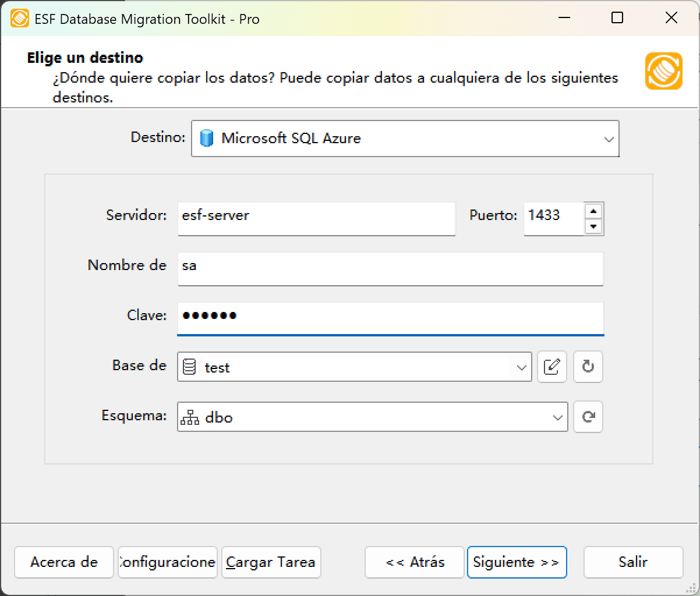Refresh the Esquema schema list

pos(588,417)
